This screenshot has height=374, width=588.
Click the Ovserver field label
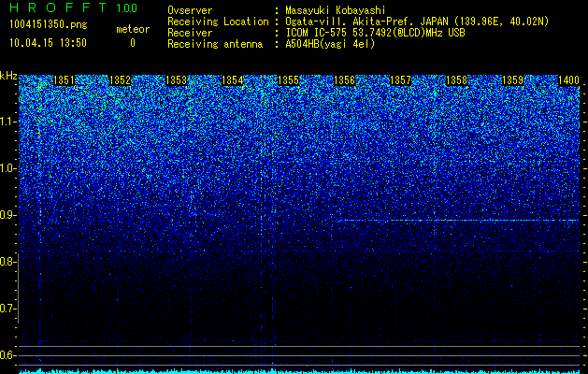190,10
